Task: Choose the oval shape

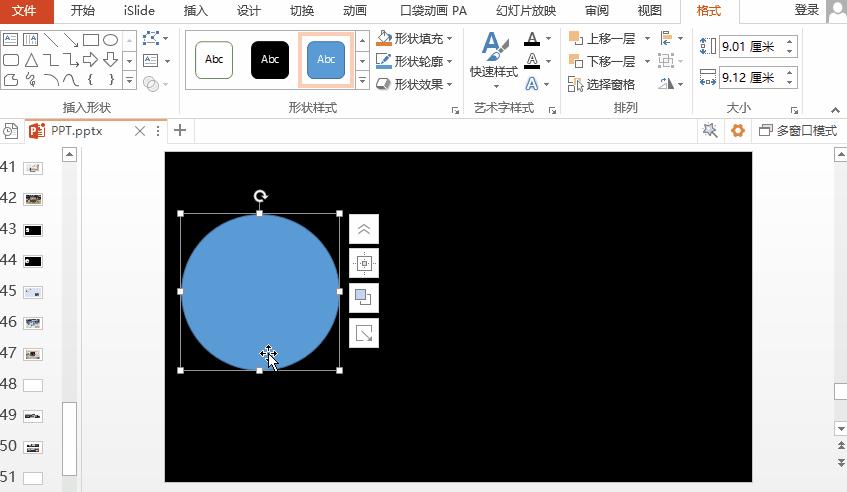Action: tap(111, 39)
